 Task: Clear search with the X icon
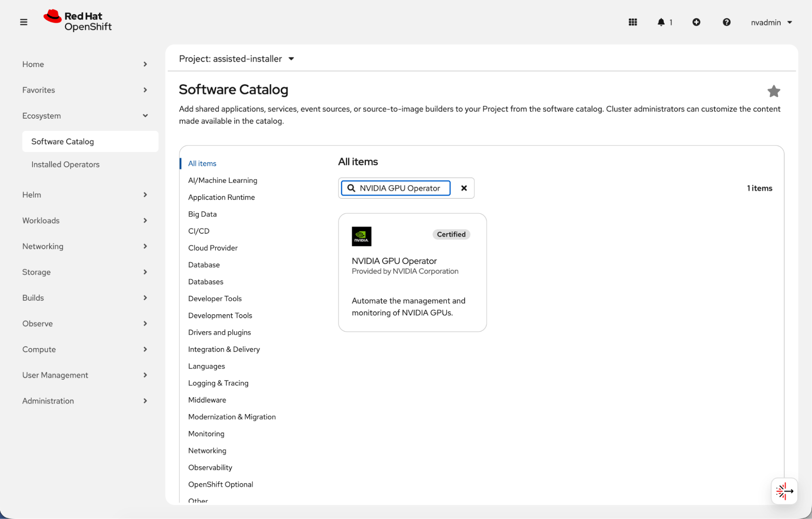point(464,188)
